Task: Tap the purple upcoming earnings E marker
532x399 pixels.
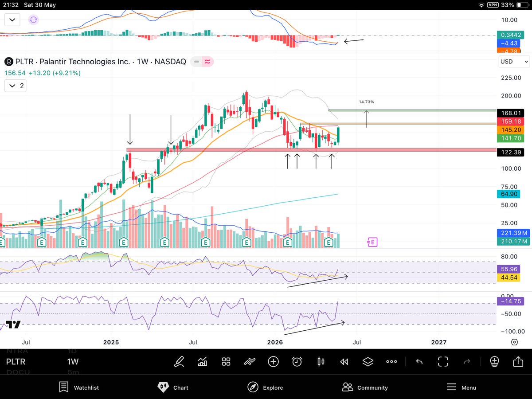Action: click(372, 242)
